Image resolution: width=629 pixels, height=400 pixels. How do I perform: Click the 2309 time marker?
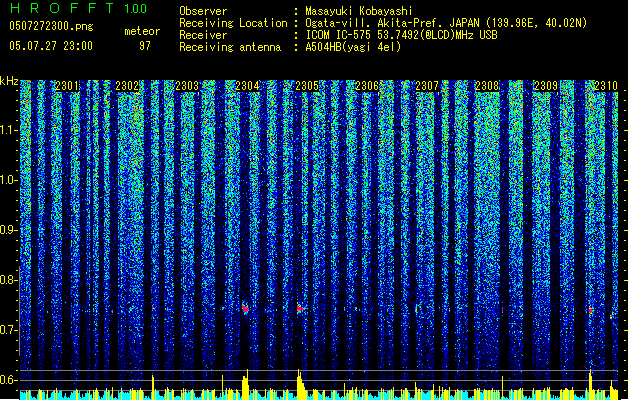point(546,86)
